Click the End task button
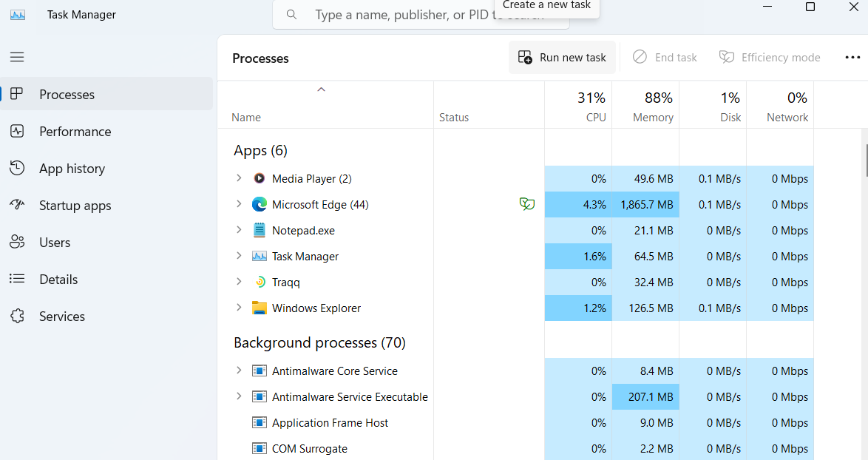The width and height of the screenshot is (868, 460). (665, 58)
